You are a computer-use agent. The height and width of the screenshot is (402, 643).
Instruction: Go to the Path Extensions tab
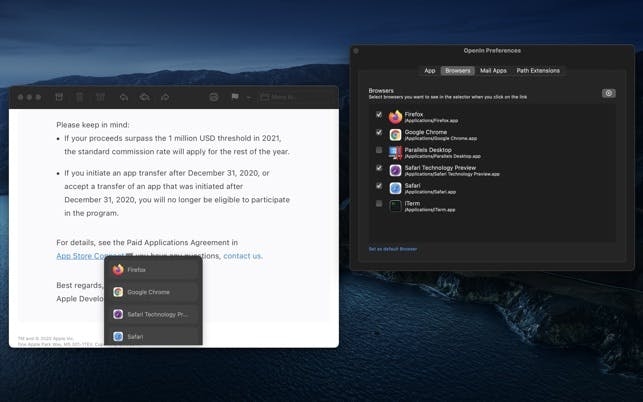pos(538,71)
